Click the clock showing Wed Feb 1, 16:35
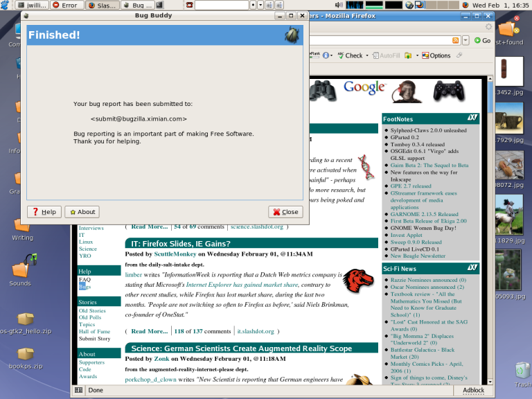This screenshot has width=532, height=399. tap(500, 5)
